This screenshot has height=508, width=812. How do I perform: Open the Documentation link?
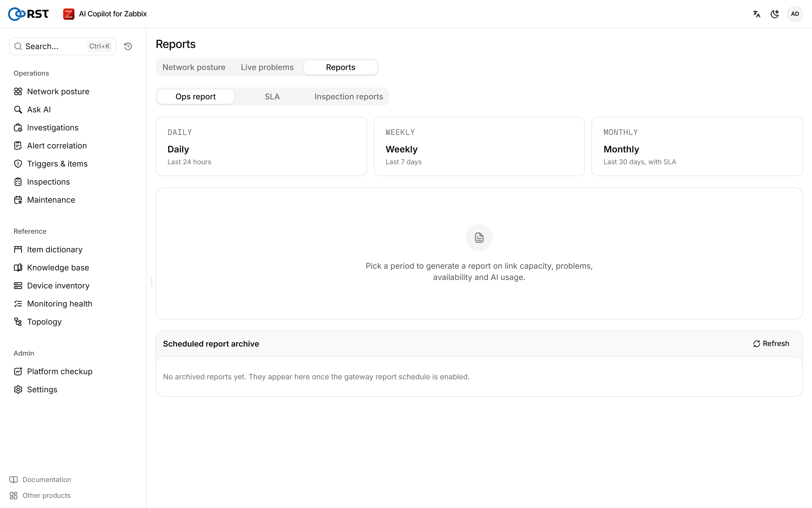[x=40, y=479]
